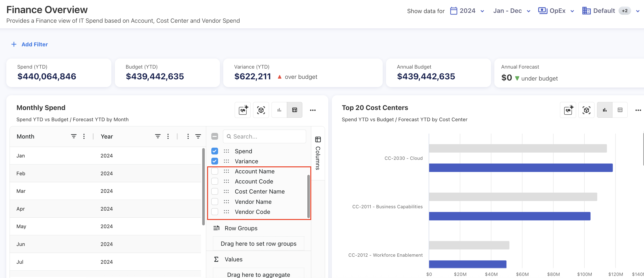Uncheck the Variance column checkbox
This screenshot has height=278, width=644.
click(x=215, y=161)
